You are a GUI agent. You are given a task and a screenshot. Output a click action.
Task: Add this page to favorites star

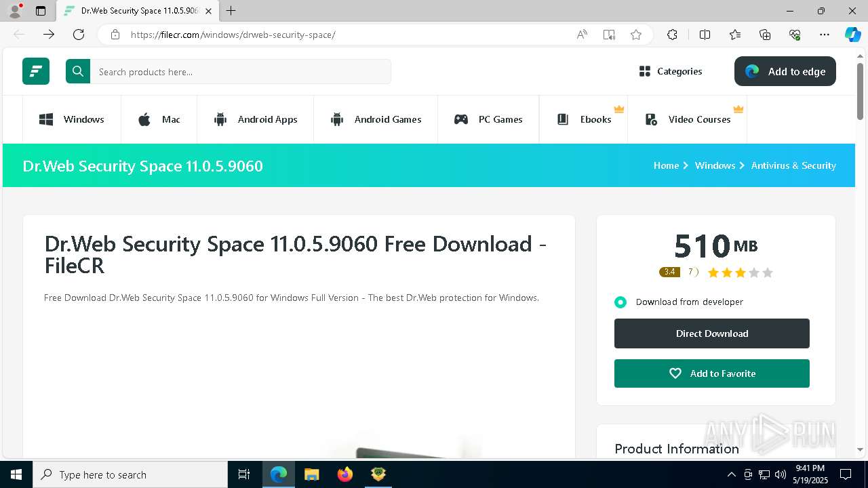coord(636,35)
